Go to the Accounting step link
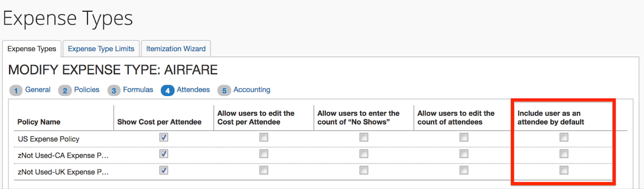Viewport: 644px width, 189px height. (252, 90)
